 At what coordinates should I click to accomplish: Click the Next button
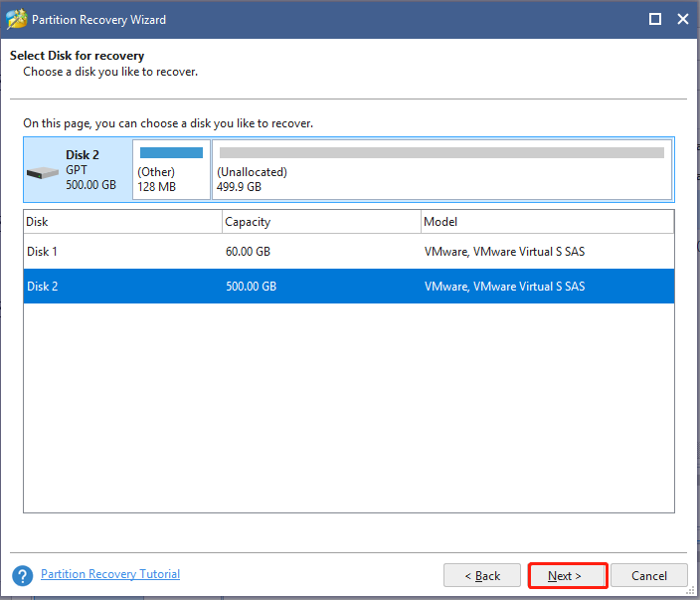click(567, 575)
